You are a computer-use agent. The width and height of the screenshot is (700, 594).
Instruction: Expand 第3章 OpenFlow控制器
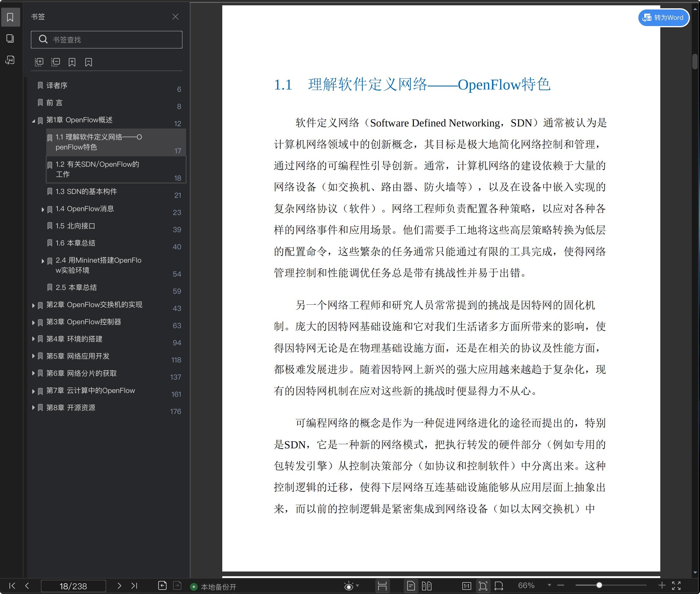(x=33, y=322)
